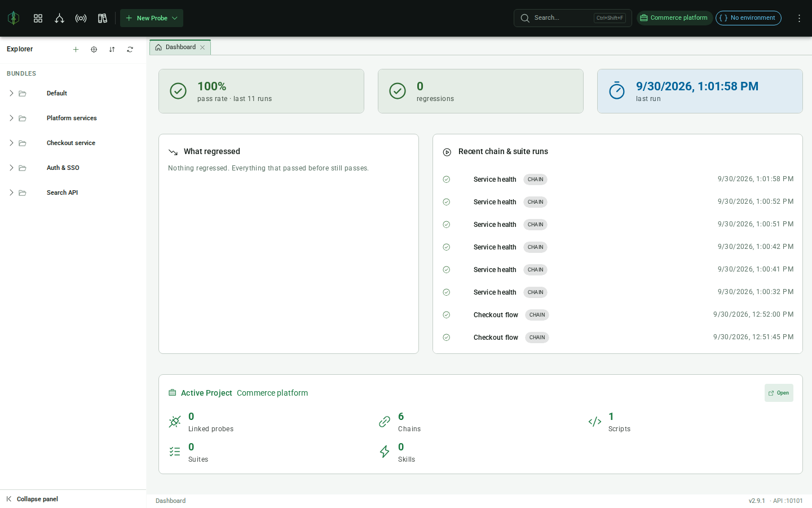The height and width of the screenshot is (508, 812).
Task: Select the Platform services folder label
Action: (x=72, y=118)
